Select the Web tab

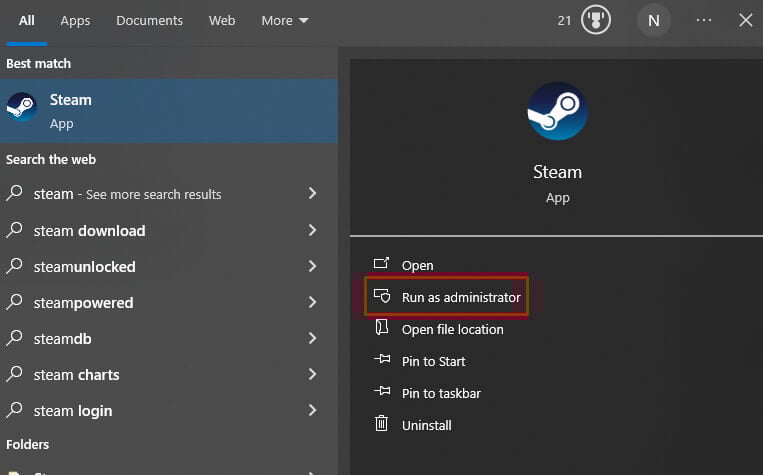coord(222,20)
